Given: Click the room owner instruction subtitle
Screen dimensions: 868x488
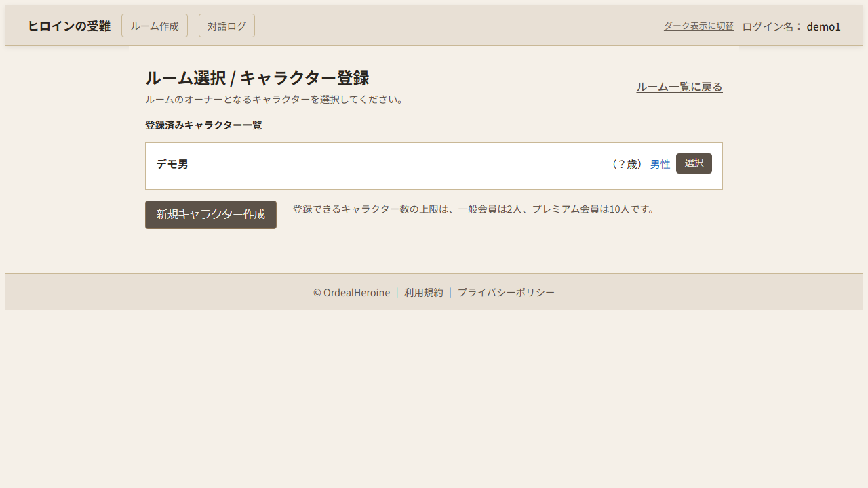Looking at the screenshot, I should click(275, 99).
